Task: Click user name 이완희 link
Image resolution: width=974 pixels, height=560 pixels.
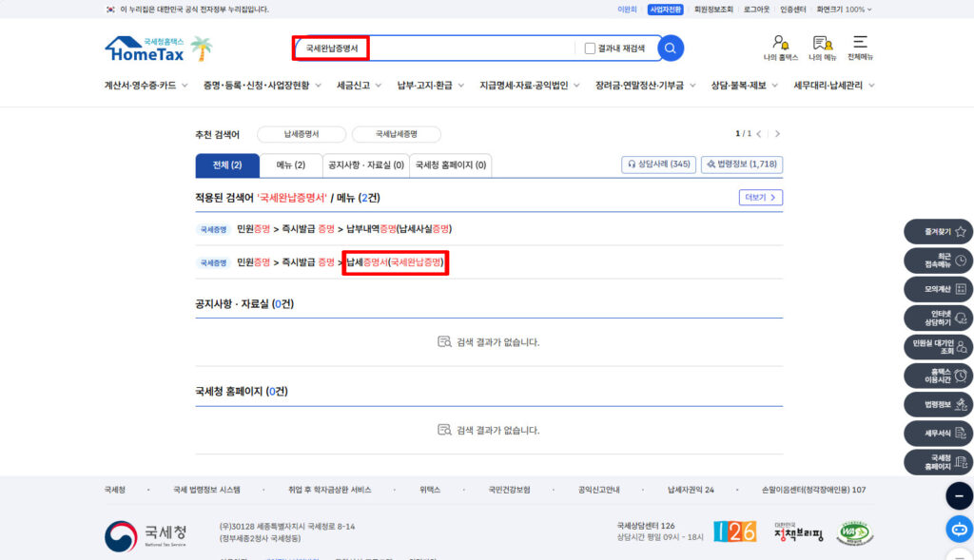Action: point(627,10)
